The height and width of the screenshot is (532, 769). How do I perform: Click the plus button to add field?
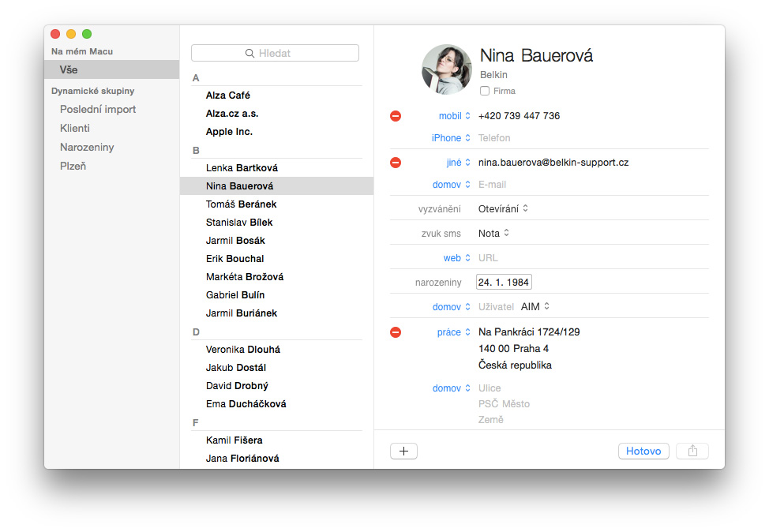(403, 451)
